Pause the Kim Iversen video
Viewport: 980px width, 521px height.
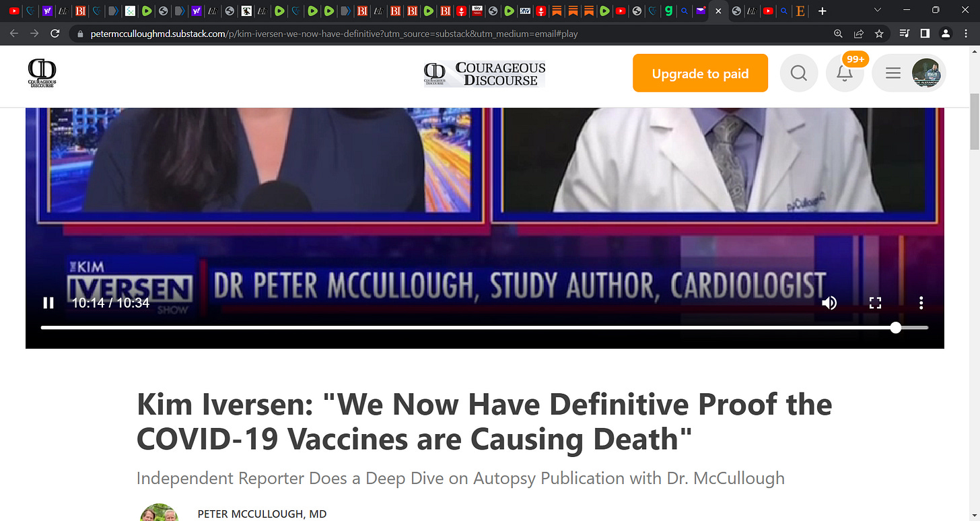(x=48, y=303)
